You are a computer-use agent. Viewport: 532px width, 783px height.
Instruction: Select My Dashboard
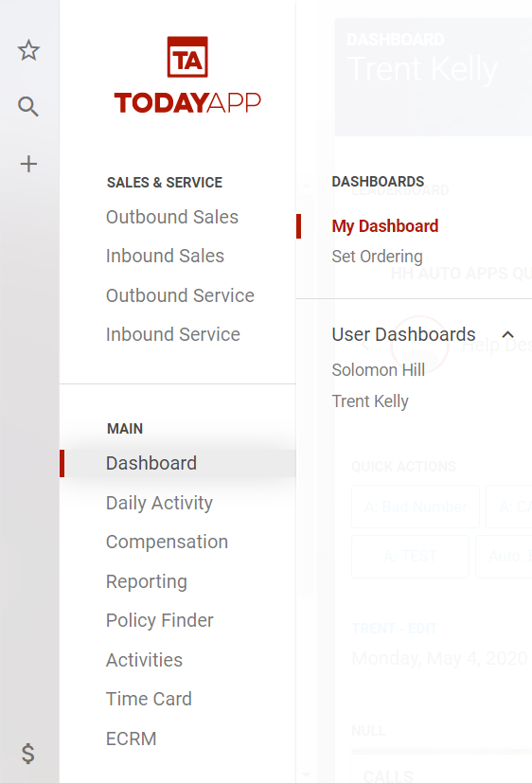click(x=385, y=226)
